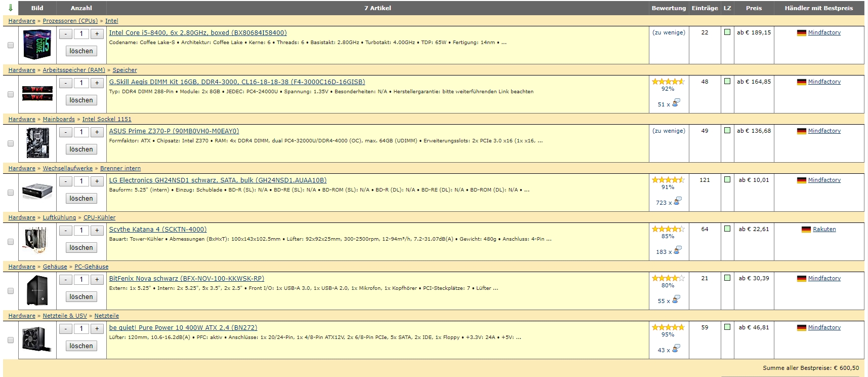Open LG GH24NSD1 drive thumbnail
The height and width of the screenshot is (377, 868).
pos(37,191)
